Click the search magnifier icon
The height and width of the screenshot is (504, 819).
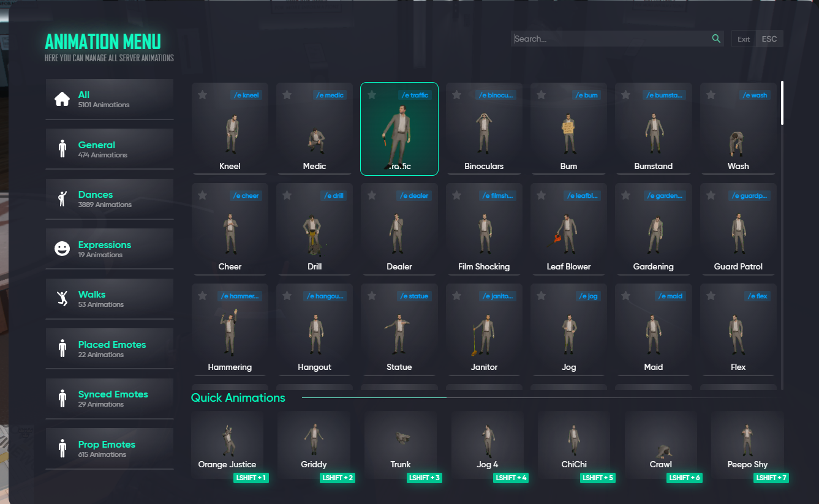tap(716, 39)
